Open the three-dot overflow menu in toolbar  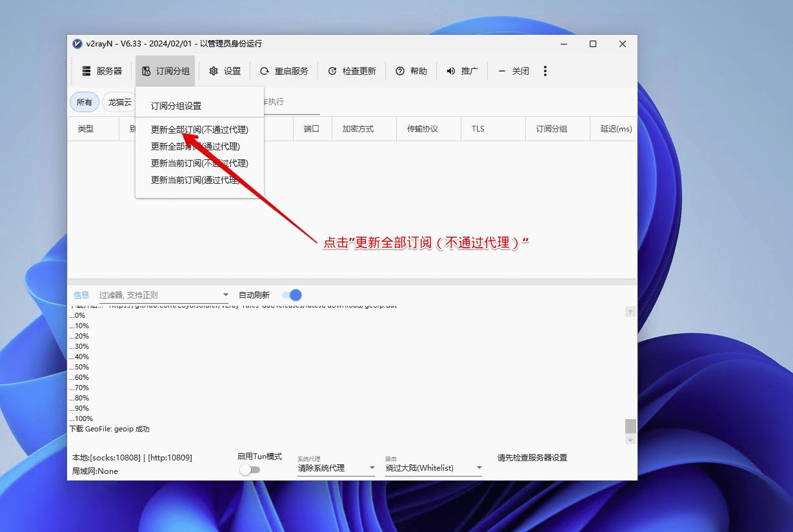[545, 71]
